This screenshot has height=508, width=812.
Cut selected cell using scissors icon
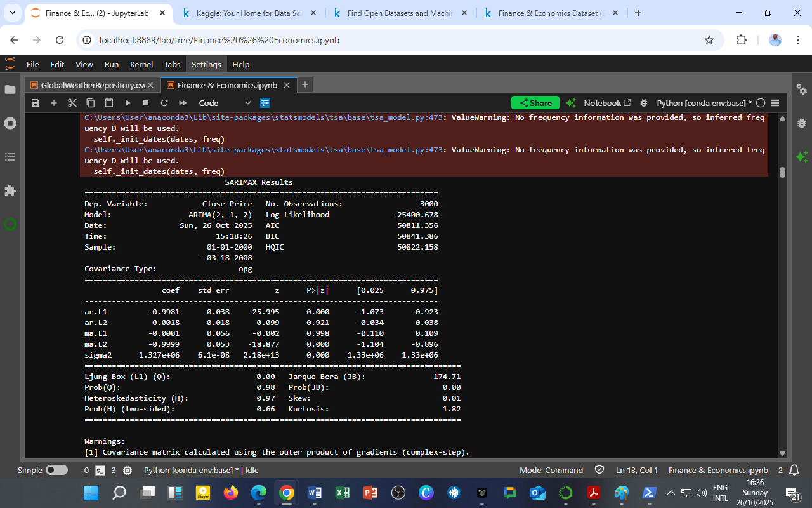72,103
